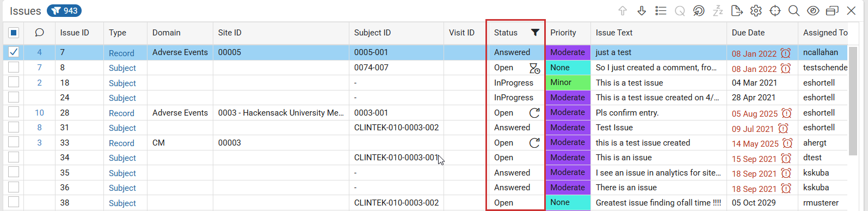Click assigned user "rmusterer"

point(821,203)
